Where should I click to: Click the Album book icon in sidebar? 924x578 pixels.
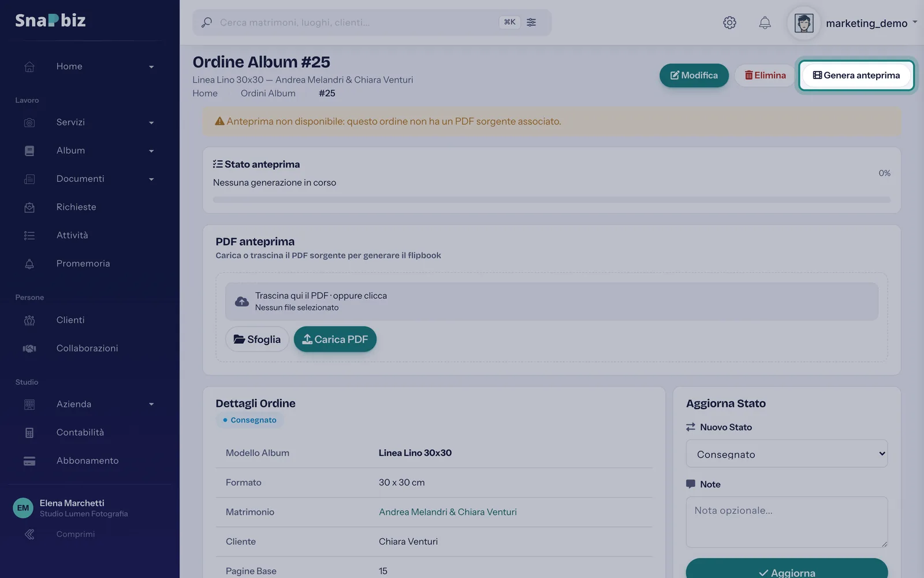tap(29, 151)
